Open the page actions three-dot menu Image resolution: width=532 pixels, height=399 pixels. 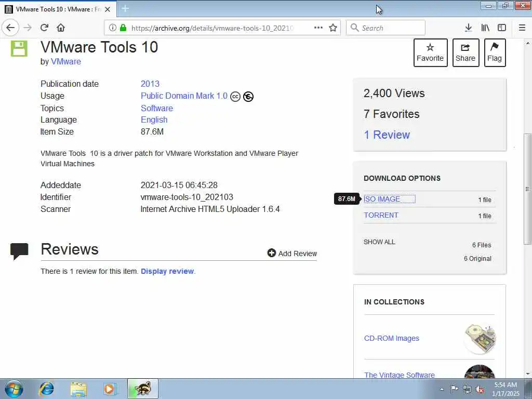(318, 28)
